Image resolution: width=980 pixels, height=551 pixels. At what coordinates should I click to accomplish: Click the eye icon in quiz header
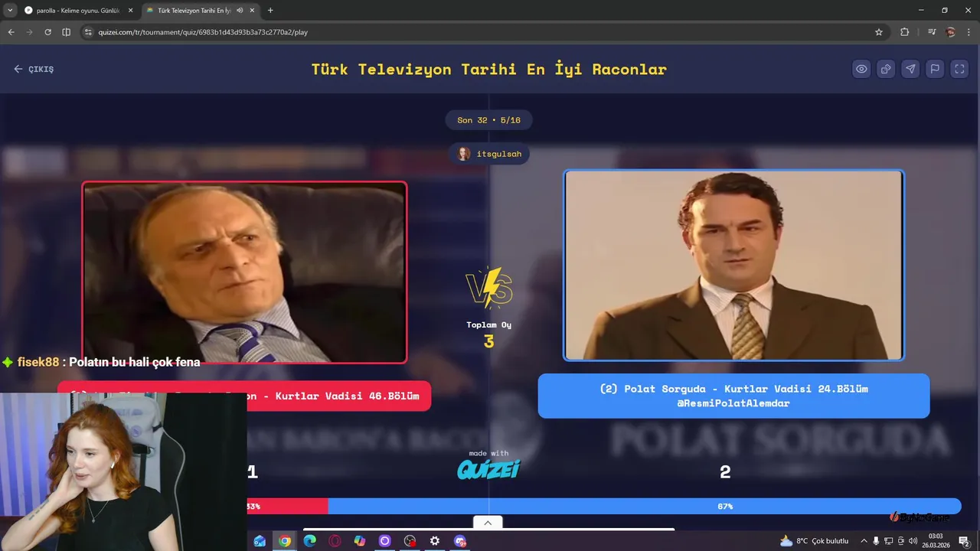[861, 69]
